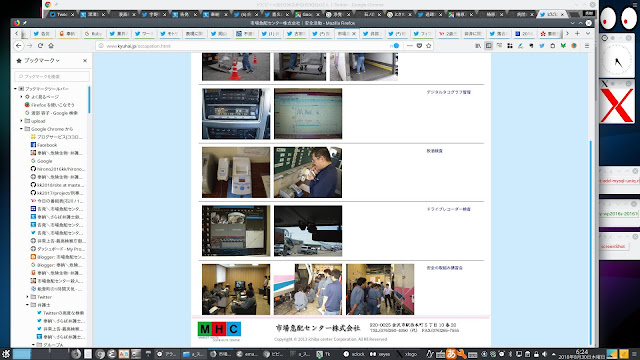Click the 安全の取組み講習会 link

pyautogui.click(x=444, y=268)
